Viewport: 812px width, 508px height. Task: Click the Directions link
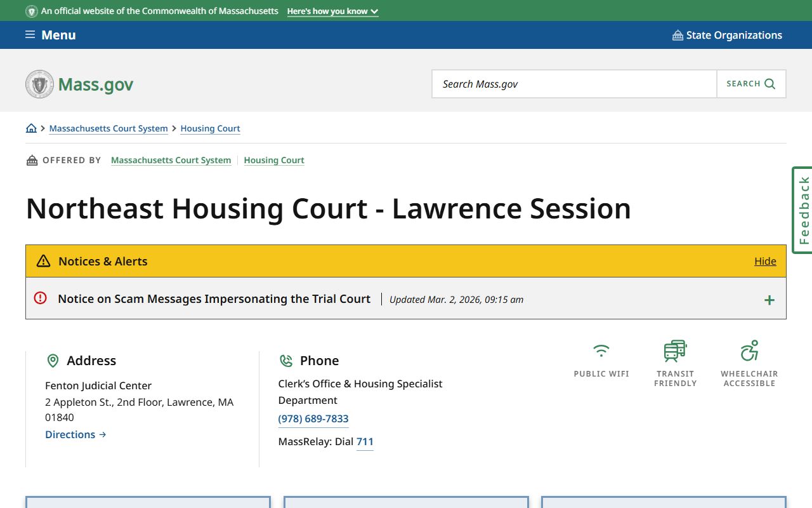(x=75, y=434)
